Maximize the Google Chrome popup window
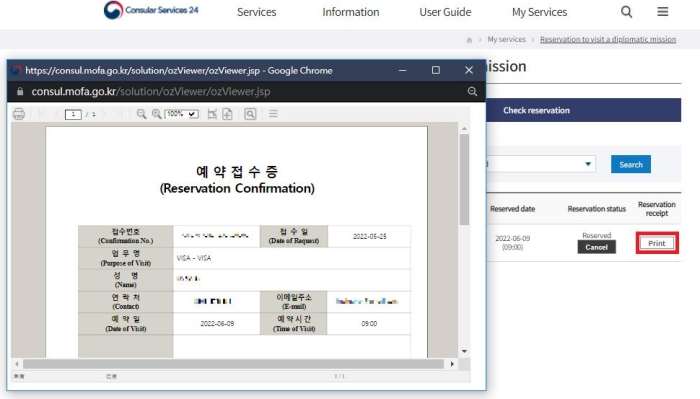The height and width of the screenshot is (399, 700). pos(436,71)
